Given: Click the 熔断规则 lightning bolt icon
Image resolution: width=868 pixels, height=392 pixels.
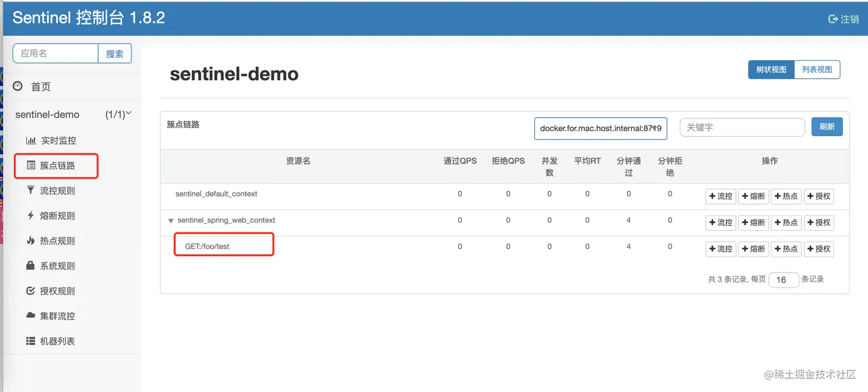Looking at the screenshot, I should point(31,215).
